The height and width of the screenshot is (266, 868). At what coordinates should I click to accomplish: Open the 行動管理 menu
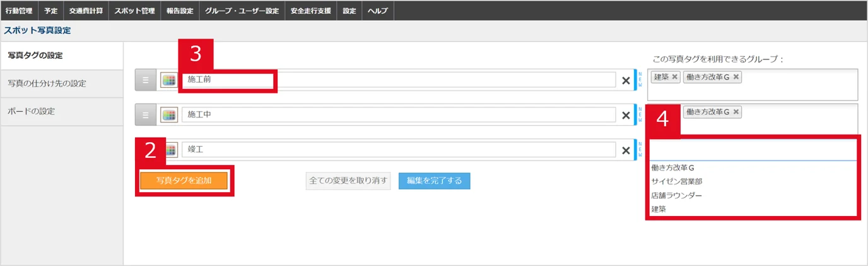[19, 11]
